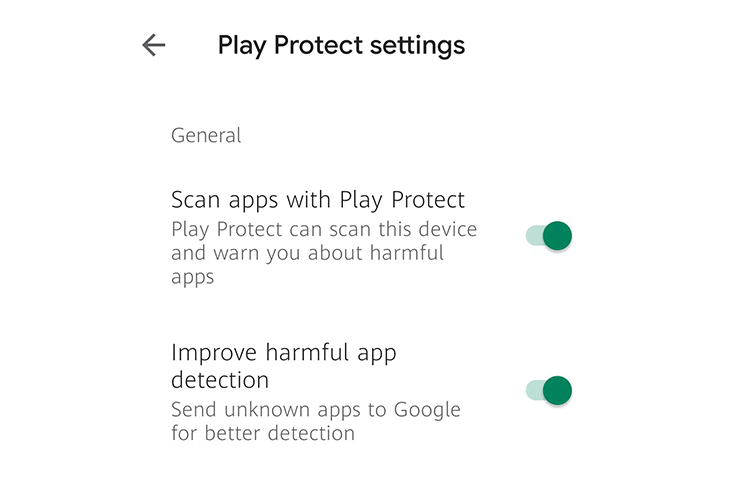The height and width of the screenshot is (500, 750).
Task: Click the word 'Google' in the description
Action: point(427,410)
